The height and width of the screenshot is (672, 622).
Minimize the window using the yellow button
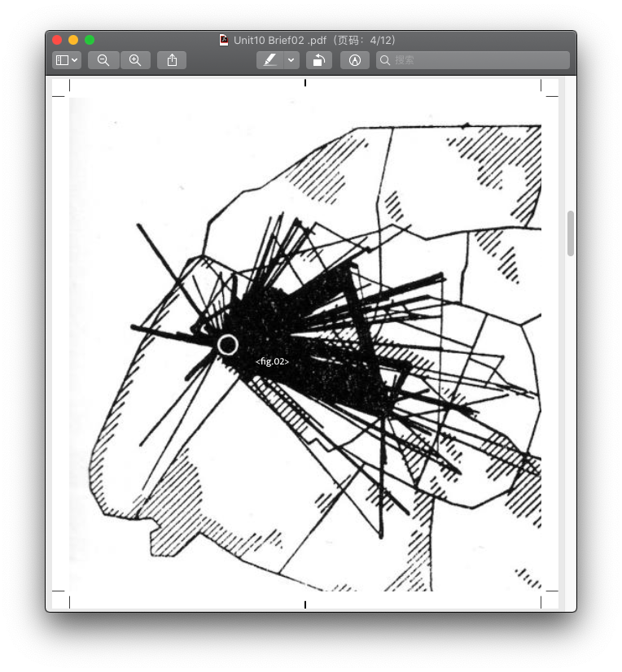(73, 40)
